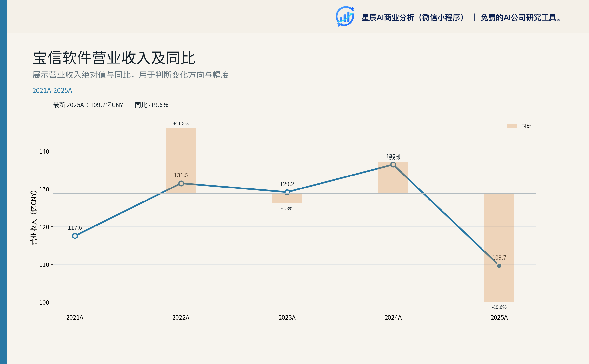This screenshot has width=589, height=364.
Task: Click the 2025A filled data point marker
Action: coord(499,266)
